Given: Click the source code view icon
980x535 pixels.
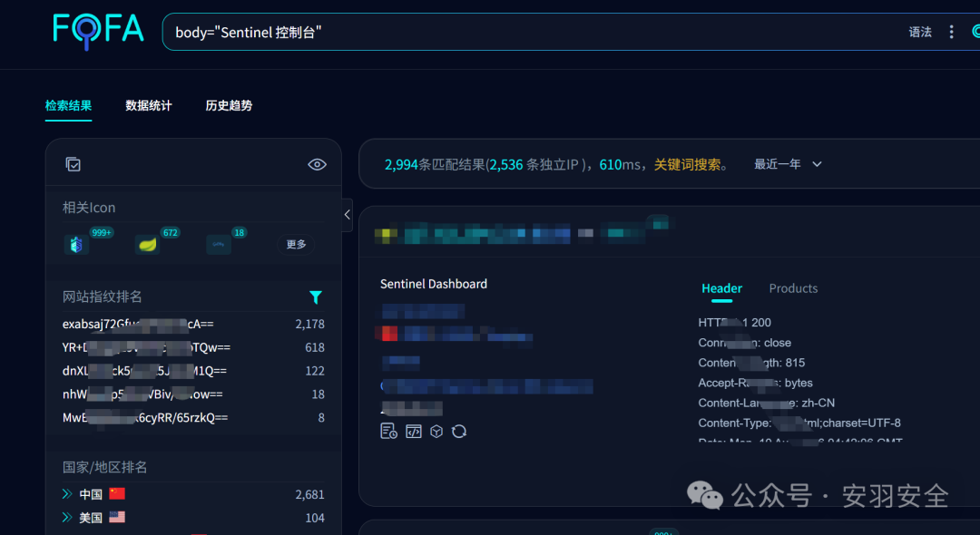Looking at the screenshot, I should pos(413,432).
